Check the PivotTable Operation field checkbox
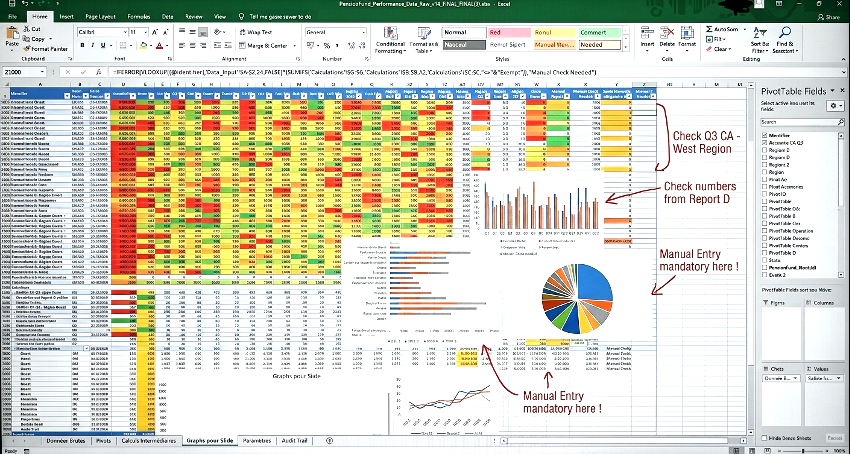This screenshot has height=454, width=850. click(764, 231)
